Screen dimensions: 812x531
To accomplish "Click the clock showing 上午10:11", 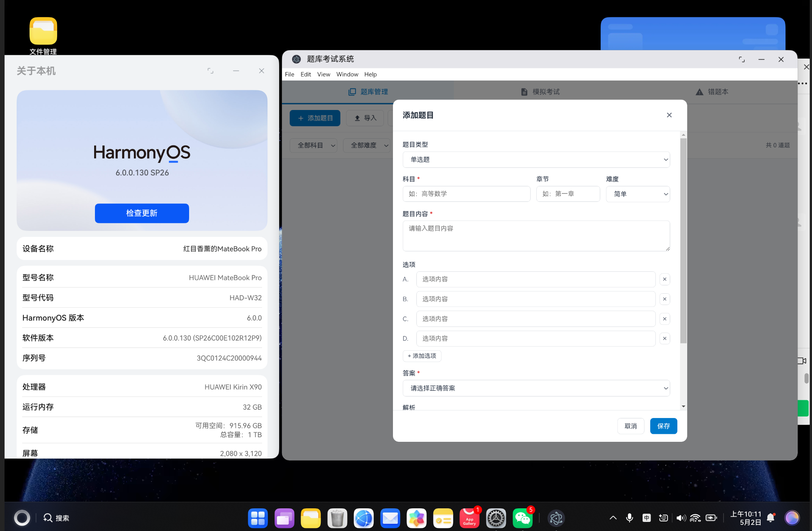I will (745, 514).
